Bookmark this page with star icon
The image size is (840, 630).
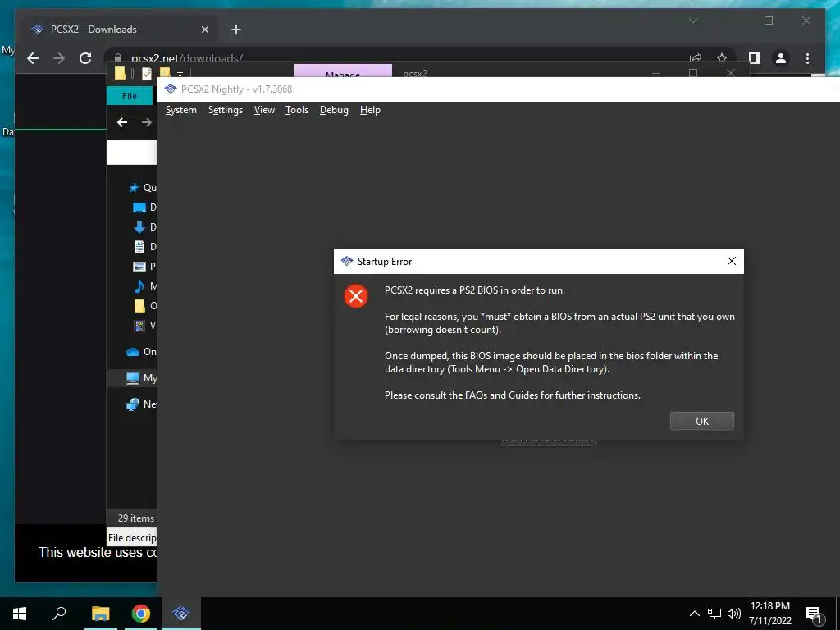pyautogui.click(x=722, y=58)
